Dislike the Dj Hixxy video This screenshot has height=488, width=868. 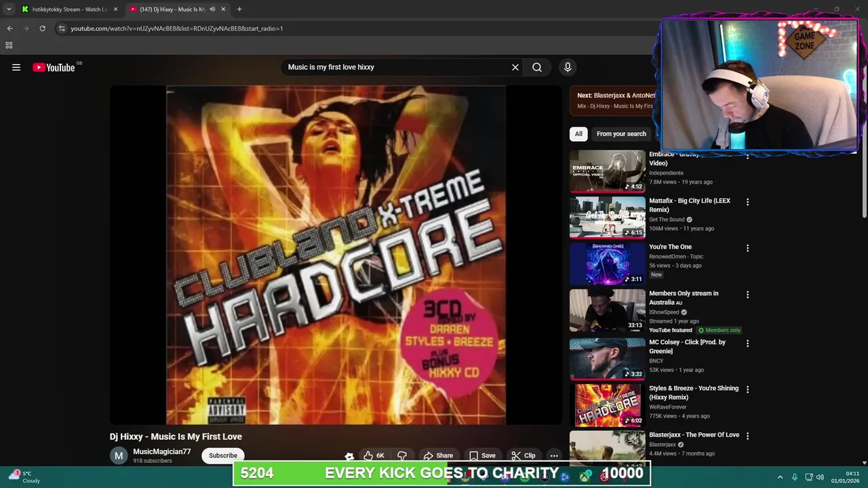point(402,455)
